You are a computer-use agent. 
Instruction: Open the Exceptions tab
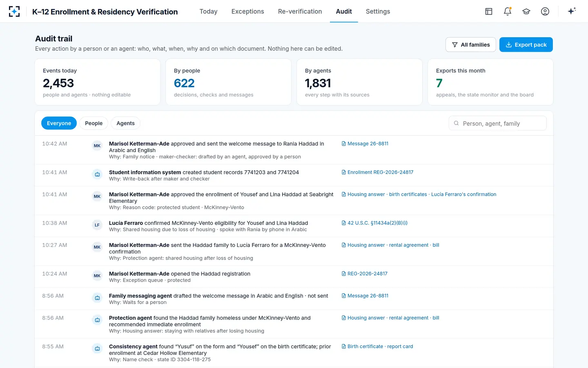tap(248, 11)
